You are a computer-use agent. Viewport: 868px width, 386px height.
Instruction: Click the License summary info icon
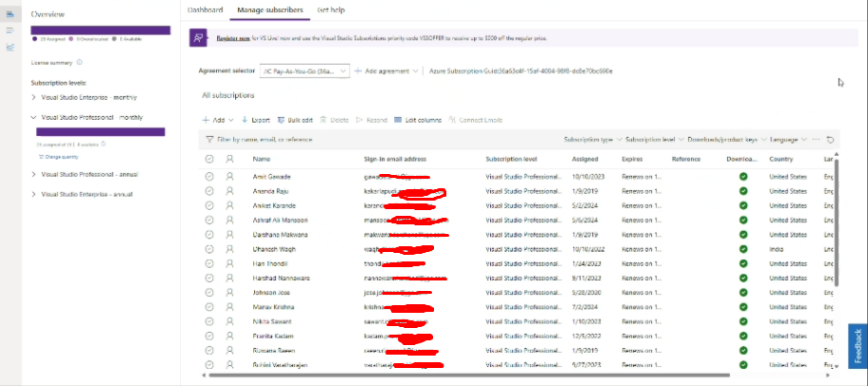point(79,63)
